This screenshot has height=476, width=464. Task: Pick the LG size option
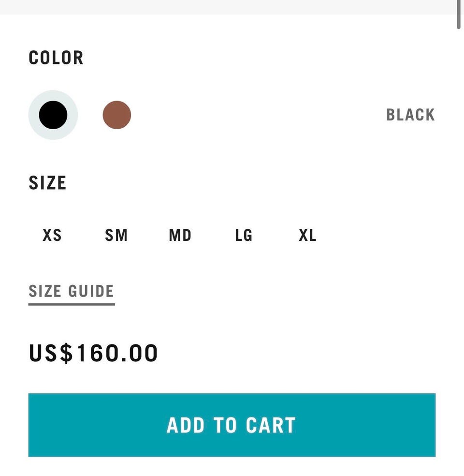[x=244, y=235]
